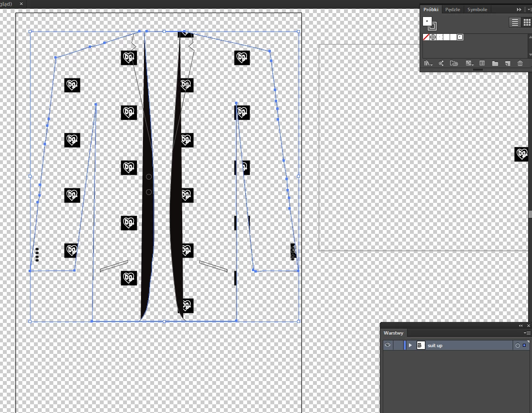Expand the suit up layer contents
Screen dimensions: 532x413
(410, 345)
